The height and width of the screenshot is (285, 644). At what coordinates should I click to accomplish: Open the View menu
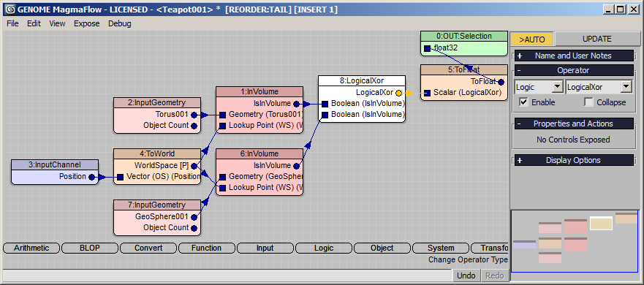pyautogui.click(x=57, y=23)
